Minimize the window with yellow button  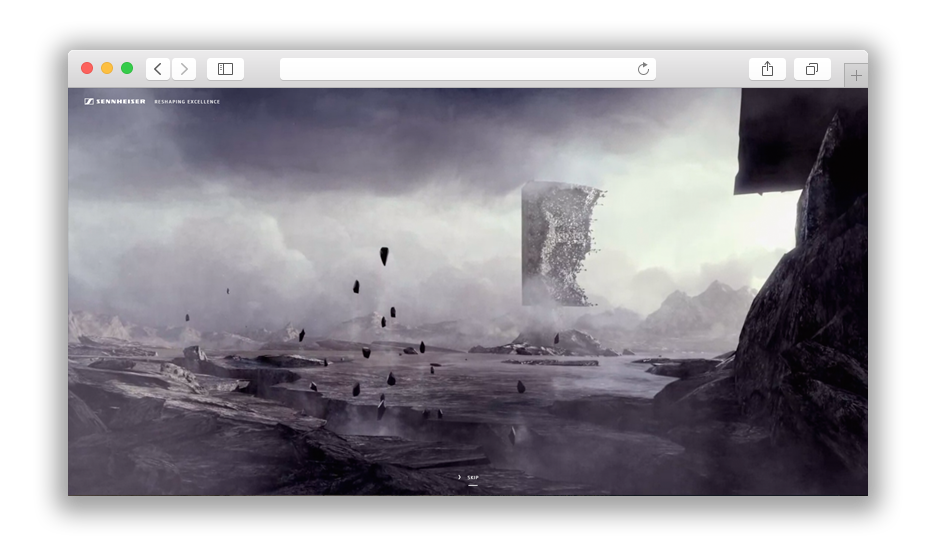pos(107,68)
